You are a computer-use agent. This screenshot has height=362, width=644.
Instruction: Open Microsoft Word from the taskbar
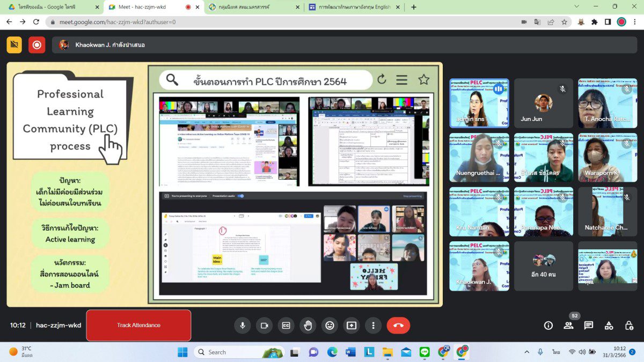[x=350, y=352]
